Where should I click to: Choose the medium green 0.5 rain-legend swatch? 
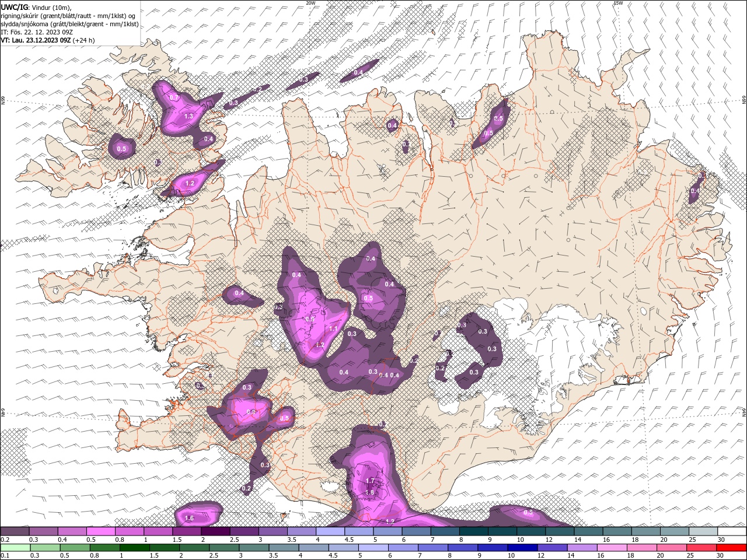[75, 548]
